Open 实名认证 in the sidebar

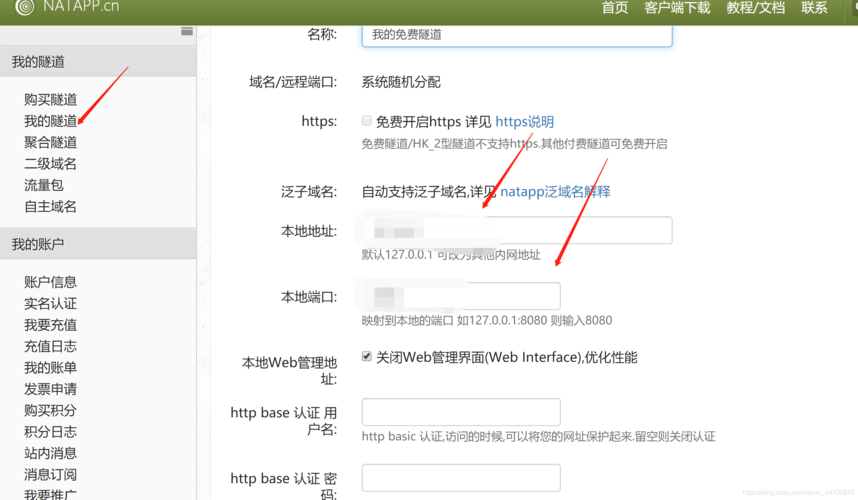coord(50,304)
